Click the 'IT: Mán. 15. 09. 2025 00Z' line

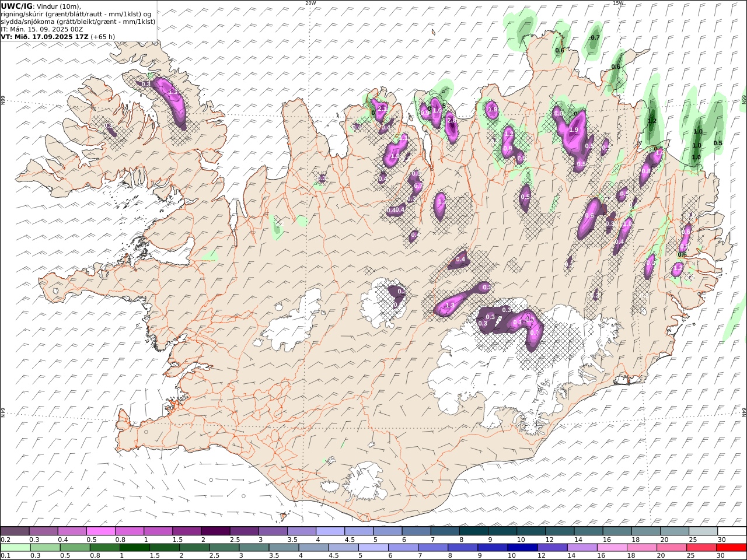(41, 29)
